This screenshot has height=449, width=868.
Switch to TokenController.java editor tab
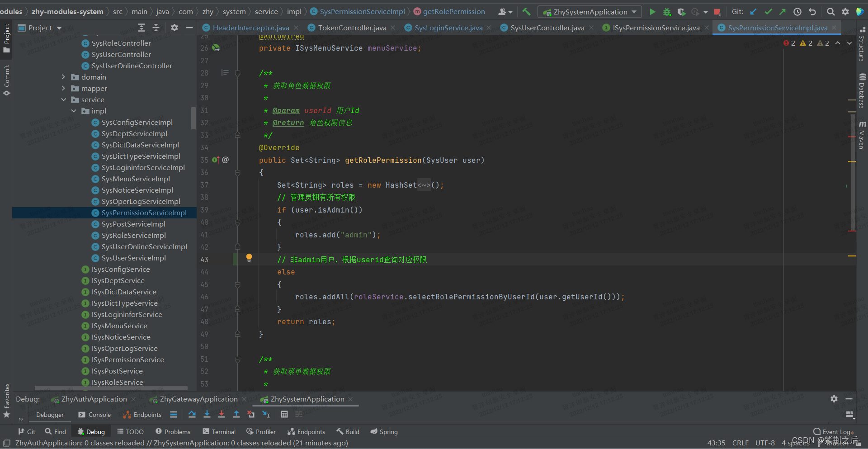[352, 28]
